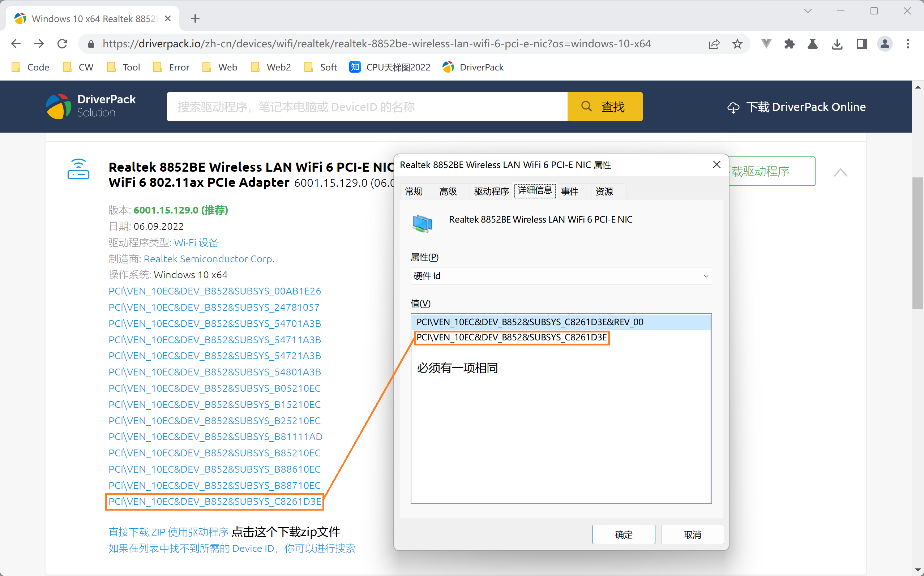Open hardware ID link SUBSYS_00AB1E26
Screen dimensions: 924x576
tap(214, 291)
